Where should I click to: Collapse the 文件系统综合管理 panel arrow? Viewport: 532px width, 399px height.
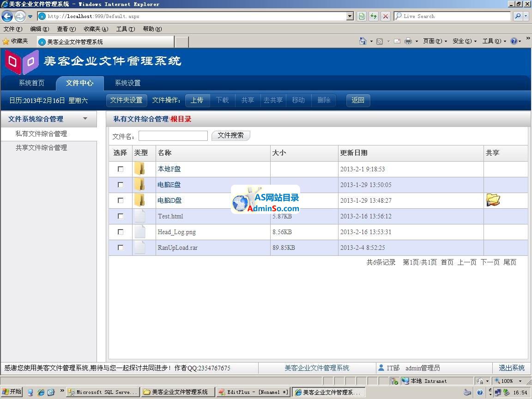point(85,119)
